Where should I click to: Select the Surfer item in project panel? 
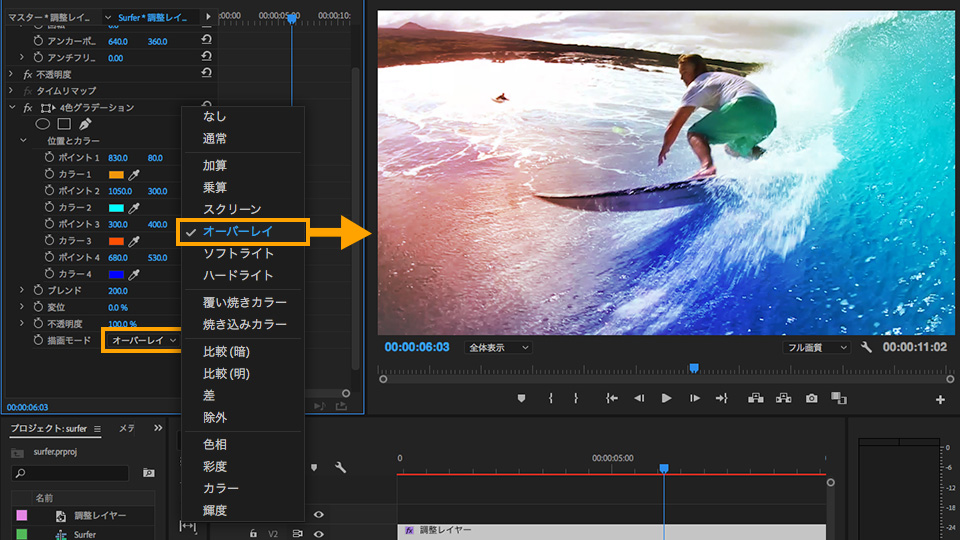83,534
